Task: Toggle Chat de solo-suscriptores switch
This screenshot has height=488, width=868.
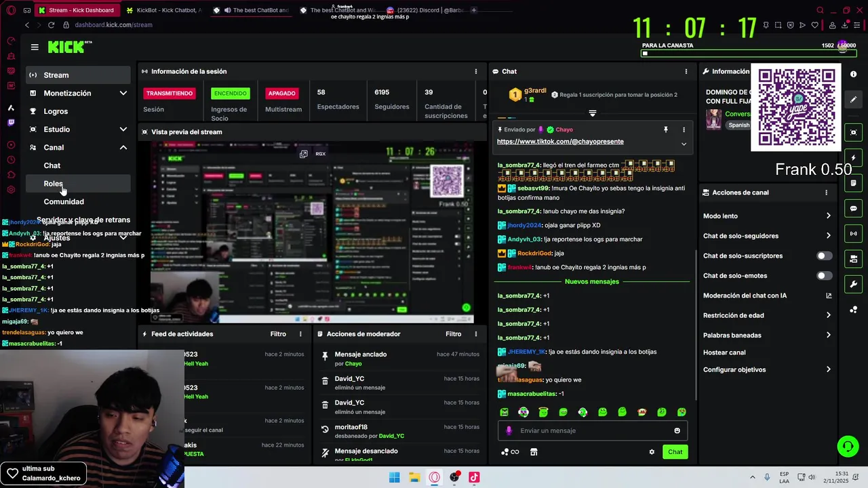Action: pos(824,256)
